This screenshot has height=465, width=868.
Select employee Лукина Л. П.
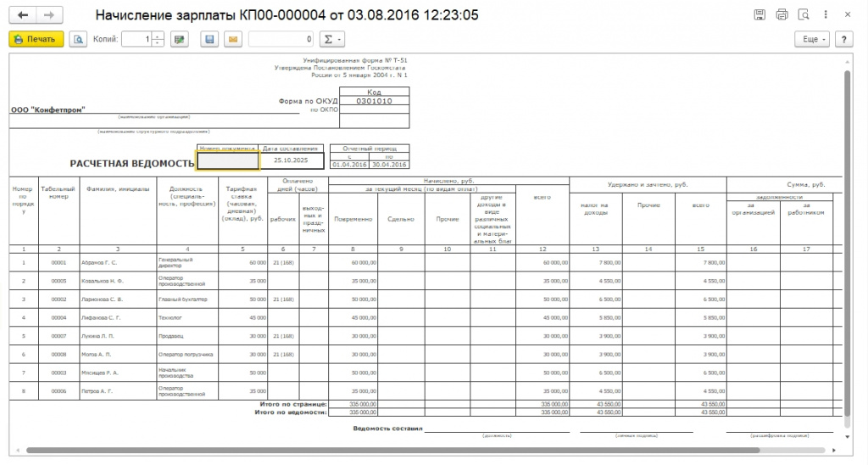[x=97, y=336]
